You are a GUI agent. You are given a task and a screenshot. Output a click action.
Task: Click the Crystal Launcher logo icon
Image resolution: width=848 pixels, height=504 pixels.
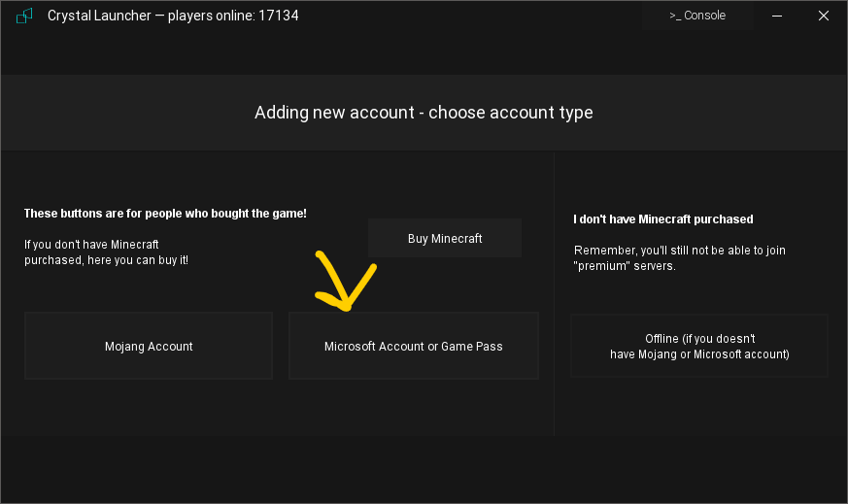coord(25,16)
